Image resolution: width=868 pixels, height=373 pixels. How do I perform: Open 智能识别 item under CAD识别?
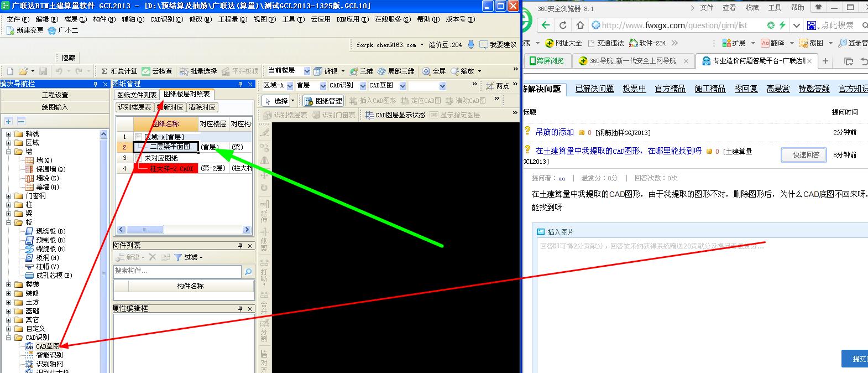pyautogui.click(x=44, y=355)
